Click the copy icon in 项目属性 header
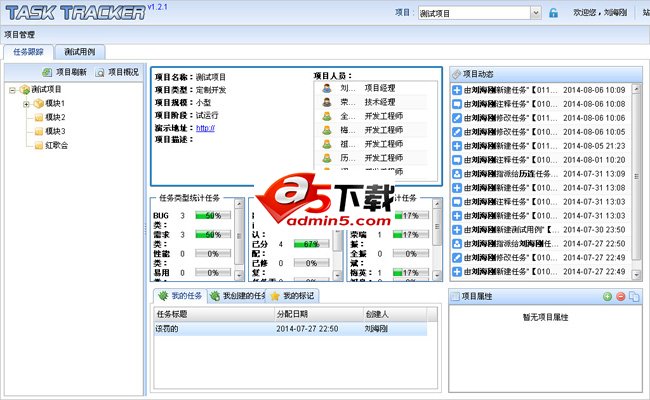This screenshot has height=400, width=650. (x=634, y=296)
